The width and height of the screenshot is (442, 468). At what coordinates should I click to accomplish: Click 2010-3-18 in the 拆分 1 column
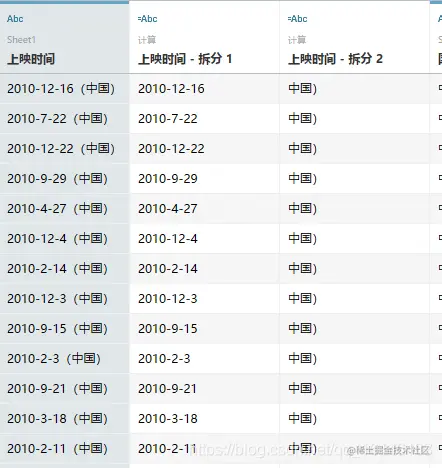(x=168, y=419)
